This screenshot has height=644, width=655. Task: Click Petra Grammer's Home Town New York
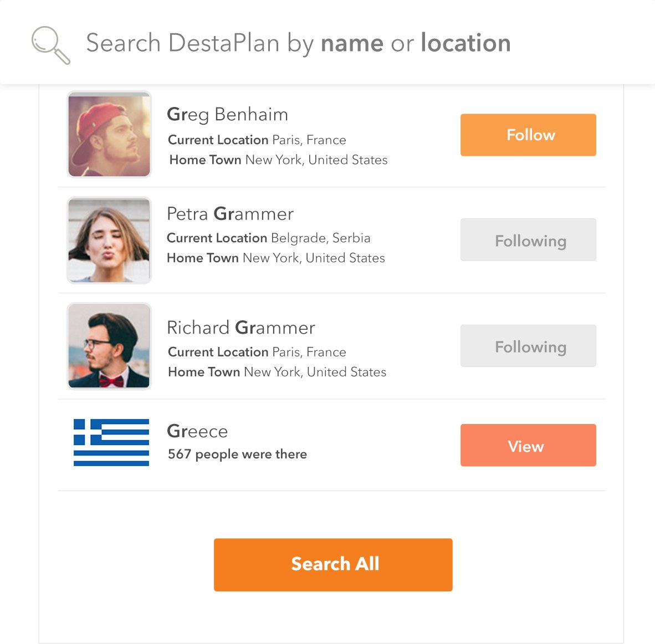[275, 258]
